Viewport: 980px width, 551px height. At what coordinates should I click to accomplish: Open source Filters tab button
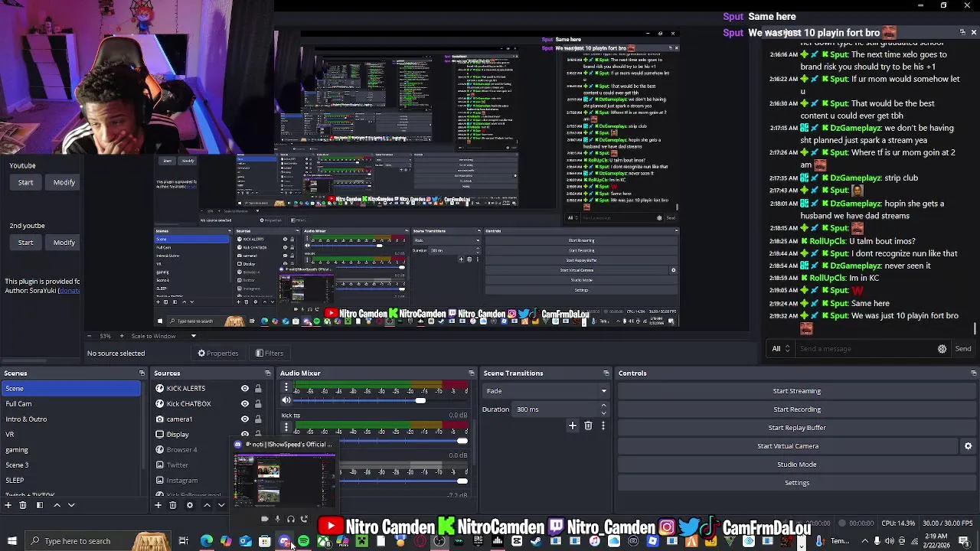click(269, 354)
